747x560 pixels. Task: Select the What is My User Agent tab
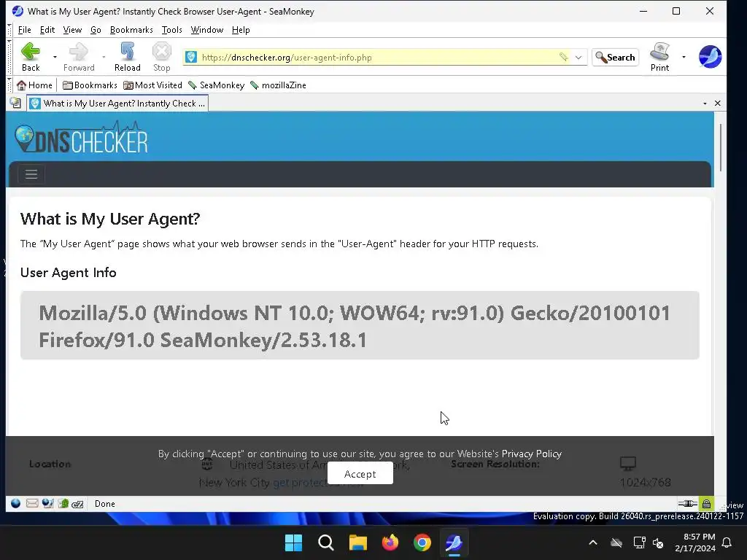(x=117, y=104)
